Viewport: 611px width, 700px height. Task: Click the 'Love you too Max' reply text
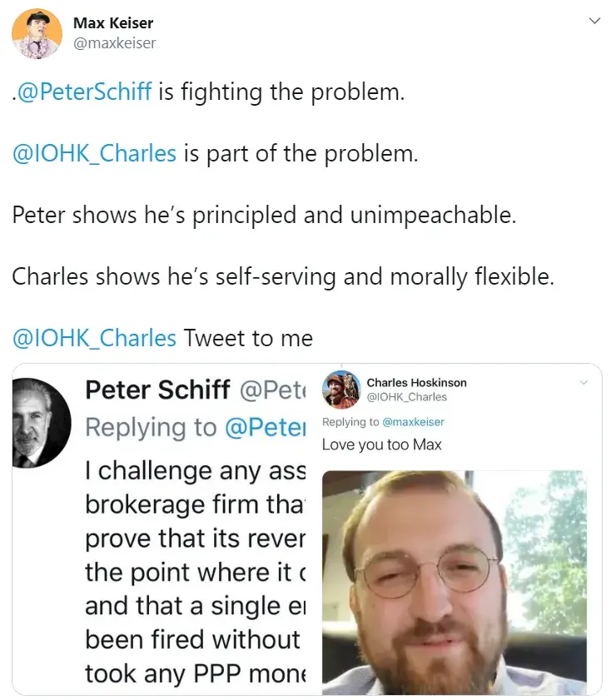[382, 444]
